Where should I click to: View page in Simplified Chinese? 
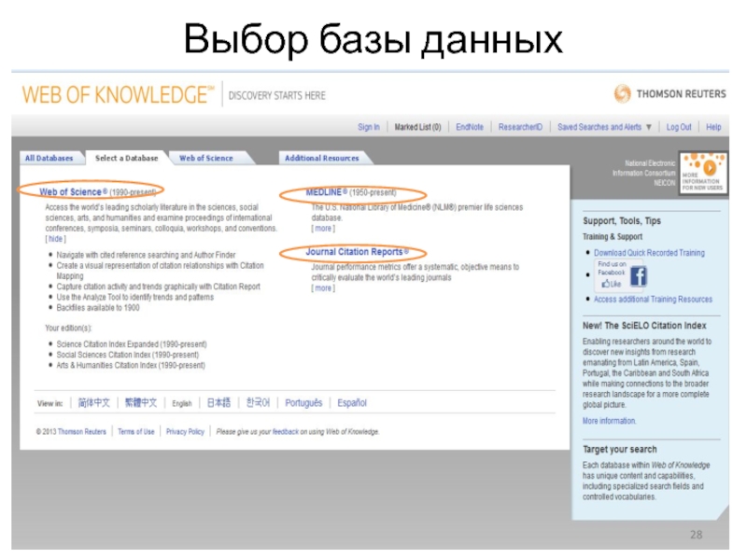(x=94, y=403)
